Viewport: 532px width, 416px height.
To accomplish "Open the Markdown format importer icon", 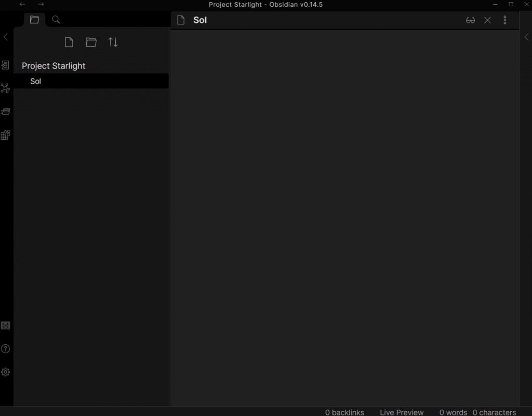I will click(x=5, y=111).
